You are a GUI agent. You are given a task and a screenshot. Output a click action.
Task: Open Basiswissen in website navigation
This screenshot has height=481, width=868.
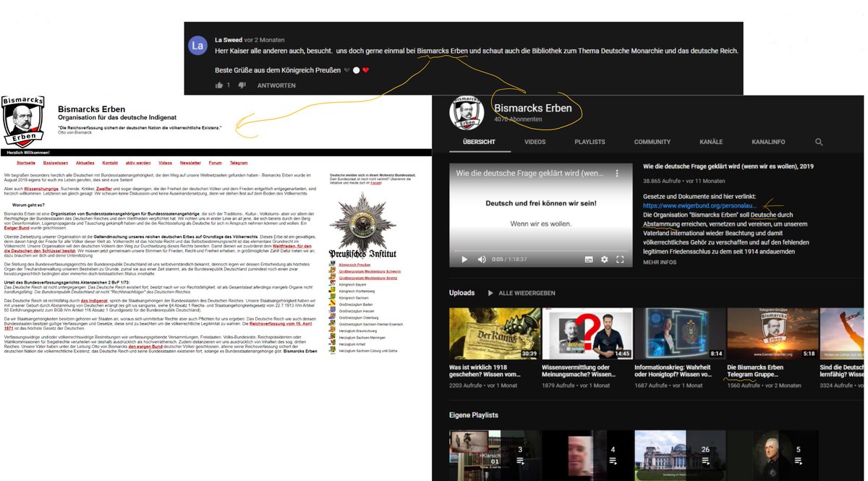pos(57,163)
